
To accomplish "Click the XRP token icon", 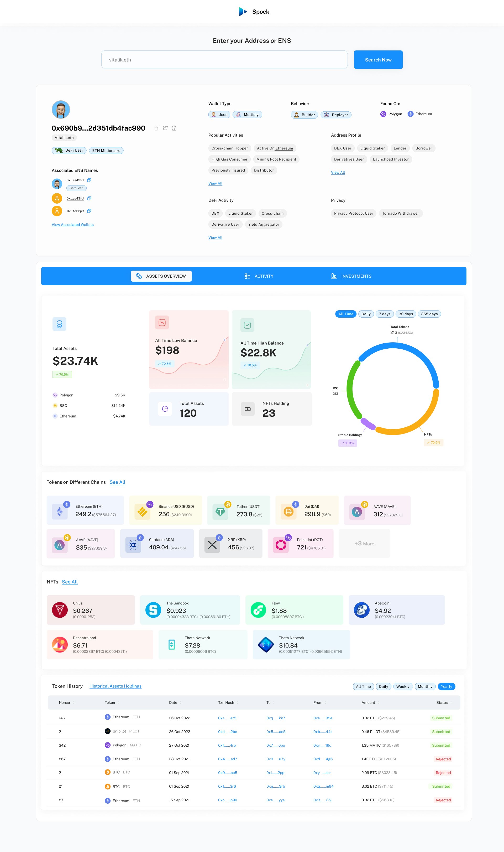I will tap(212, 545).
